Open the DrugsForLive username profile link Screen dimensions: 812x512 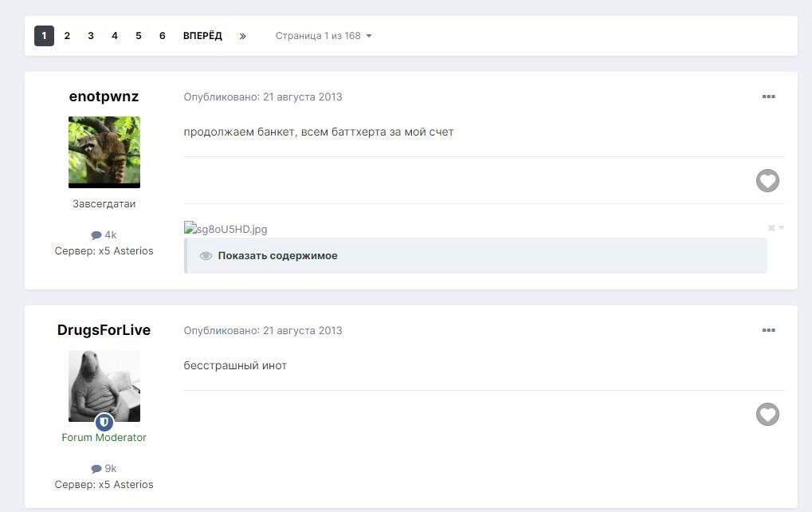(x=104, y=330)
